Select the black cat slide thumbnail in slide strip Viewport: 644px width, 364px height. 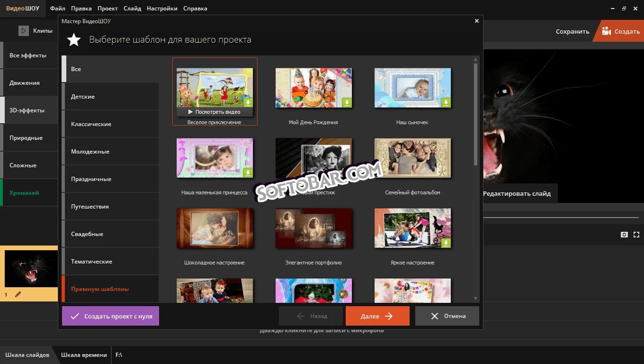point(30,269)
